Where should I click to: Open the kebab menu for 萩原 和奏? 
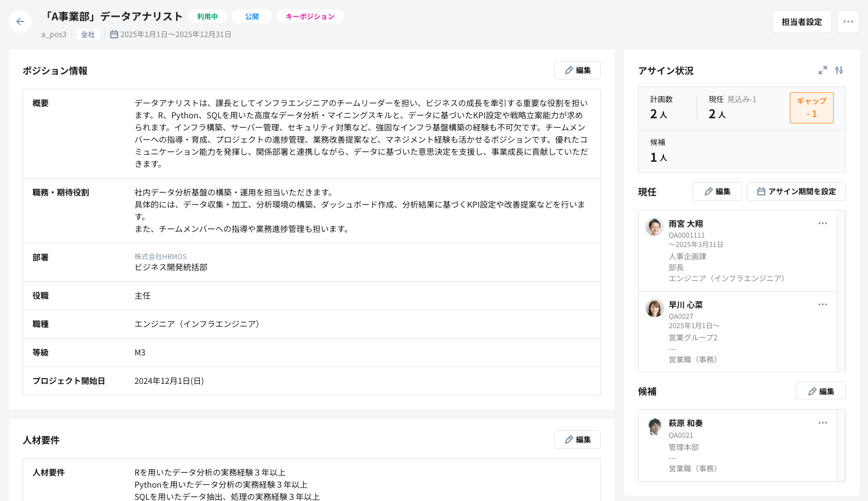[823, 423]
